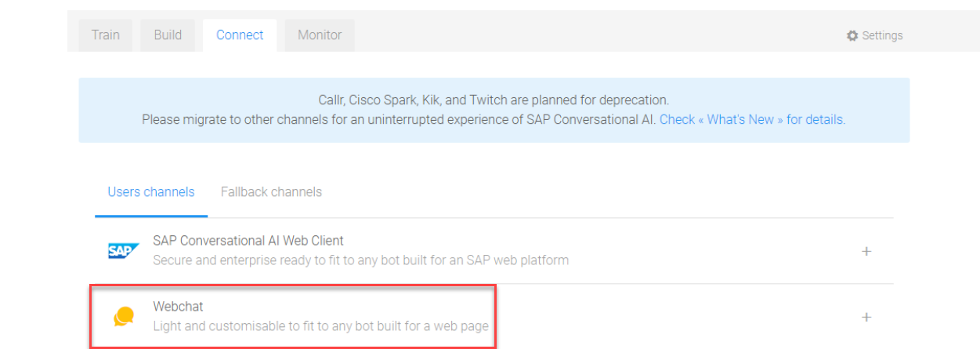Click the Callr, Cisco Spark deprecation notice line
Screen dimensions: 980x349
494,100
